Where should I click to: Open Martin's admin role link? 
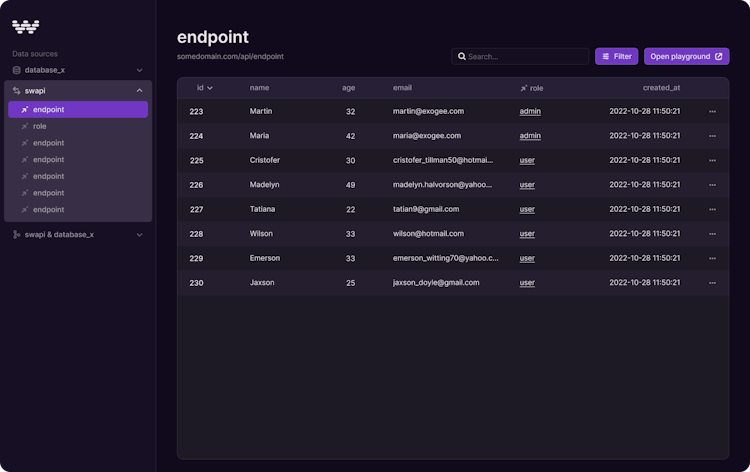[530, 111]
